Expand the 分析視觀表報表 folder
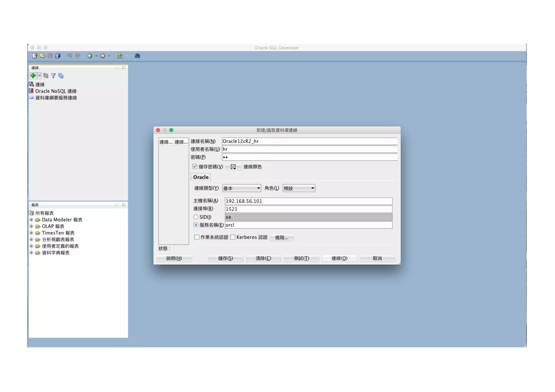The image size is (555, 392). [x=31, y=239]
